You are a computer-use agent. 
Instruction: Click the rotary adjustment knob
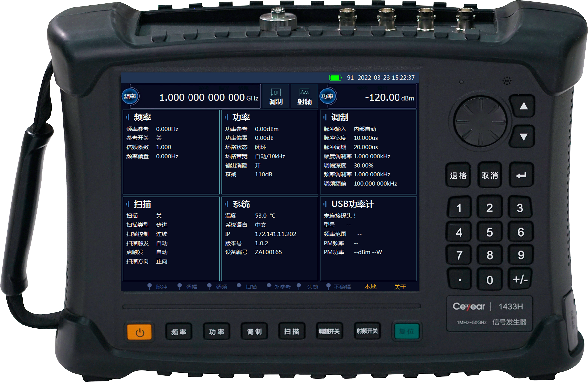click(480, 122)
